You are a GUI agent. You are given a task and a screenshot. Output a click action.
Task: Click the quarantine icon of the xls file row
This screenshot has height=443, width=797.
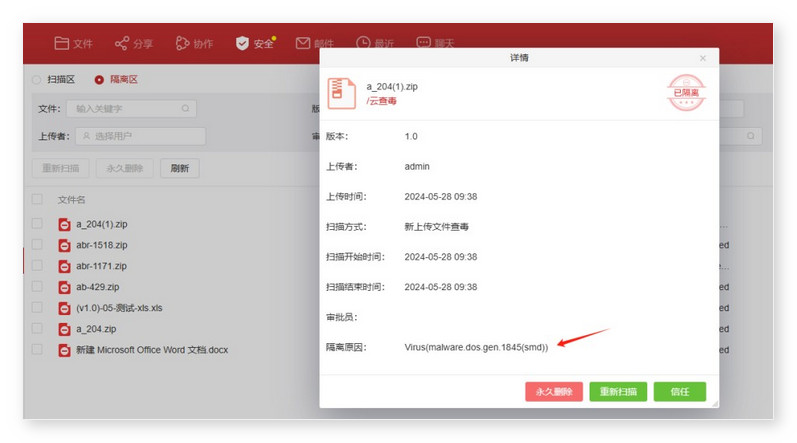pyautogui.click(x=64, y=308)
